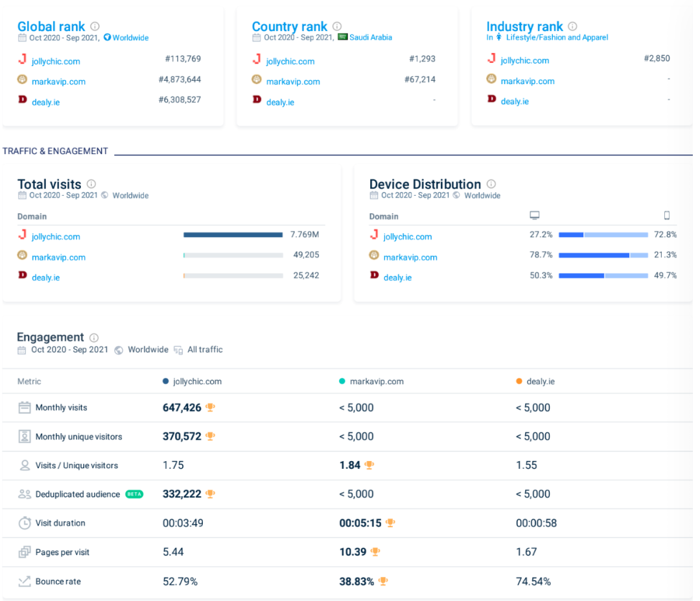Click the trophy icon beside 10.39
The height and width of the screenshot is (601, 700).
coord(375,552)
